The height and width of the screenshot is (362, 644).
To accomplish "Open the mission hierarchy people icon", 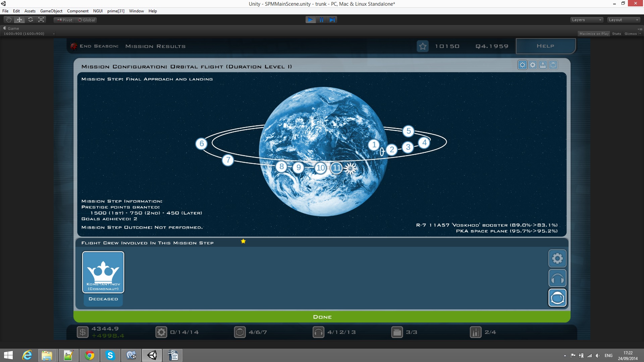I will [x=543, y=65].
